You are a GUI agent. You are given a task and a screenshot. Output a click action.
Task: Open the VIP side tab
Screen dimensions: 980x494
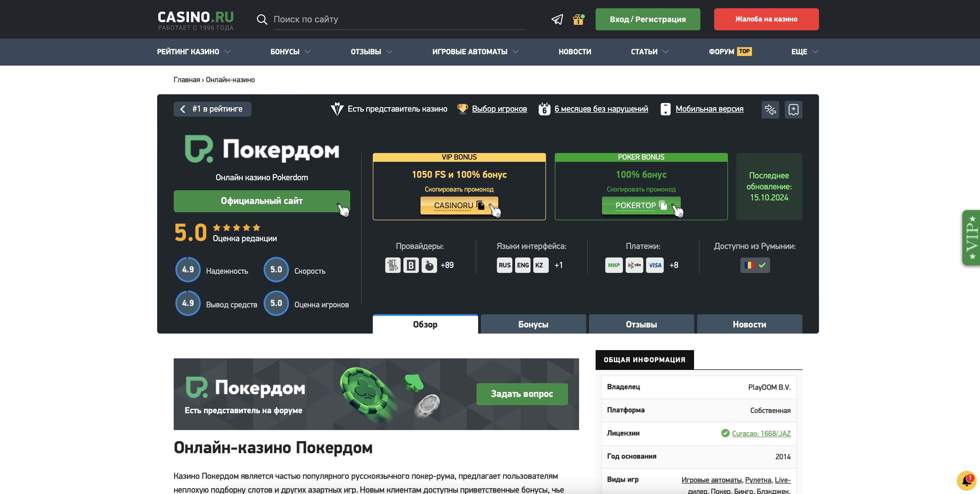pos(971,237)
